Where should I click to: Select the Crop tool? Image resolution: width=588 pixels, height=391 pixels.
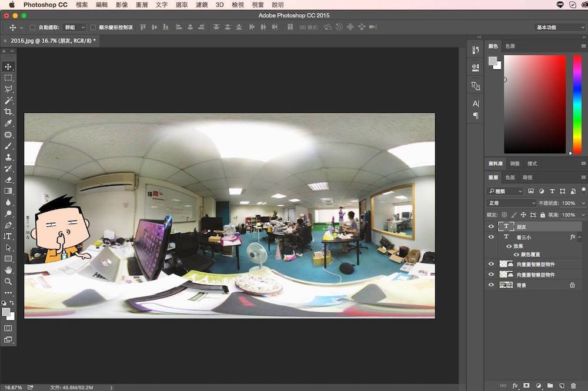coord(8,112)
